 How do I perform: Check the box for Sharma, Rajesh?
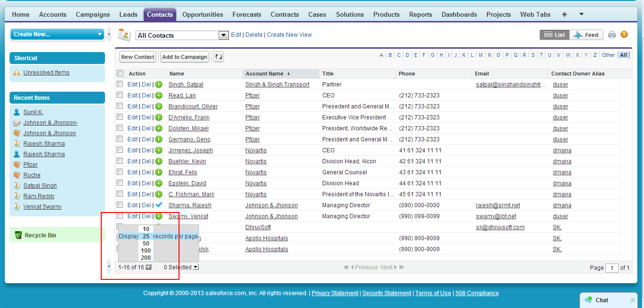click(x=120, y=205)
